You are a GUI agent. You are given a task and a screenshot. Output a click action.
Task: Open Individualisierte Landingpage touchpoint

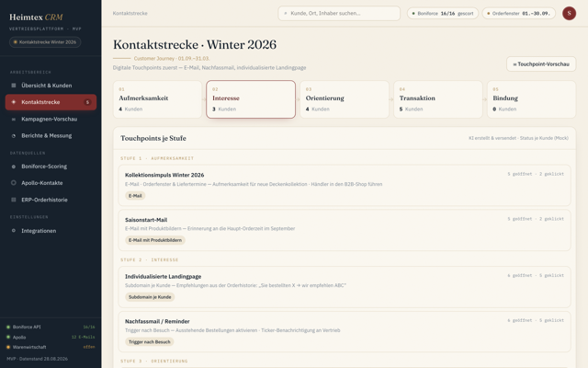pos(345,287)
